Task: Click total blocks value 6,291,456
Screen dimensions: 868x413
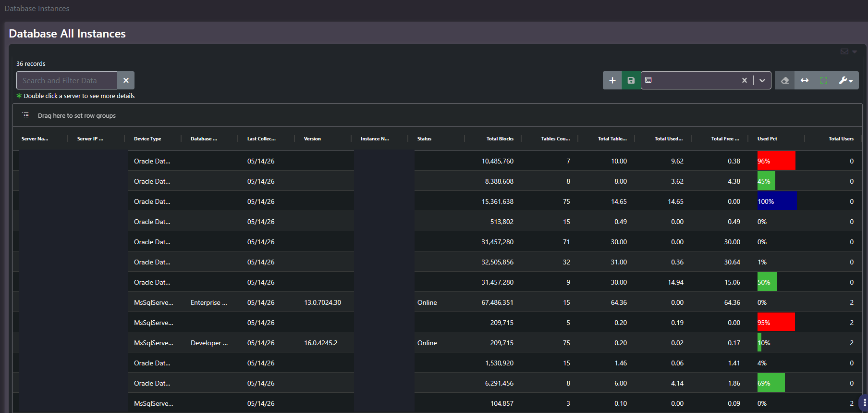Action: [x=499, y=383]
